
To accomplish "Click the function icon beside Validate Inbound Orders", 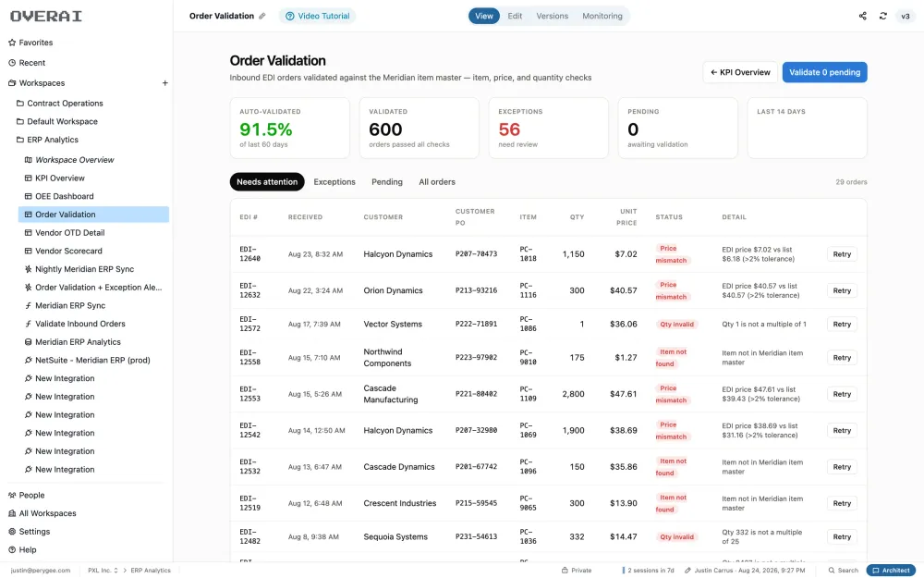I will [x=28, y=324].
